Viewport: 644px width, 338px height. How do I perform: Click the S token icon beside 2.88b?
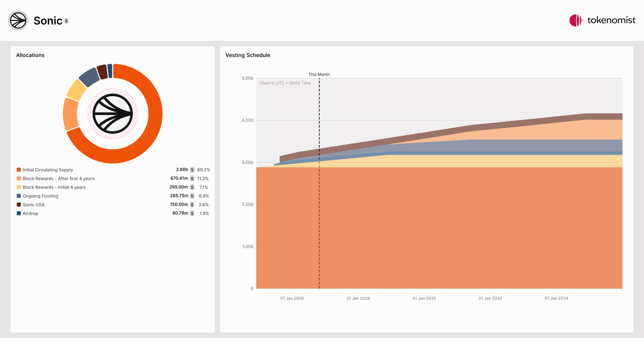tap(192, 170)
